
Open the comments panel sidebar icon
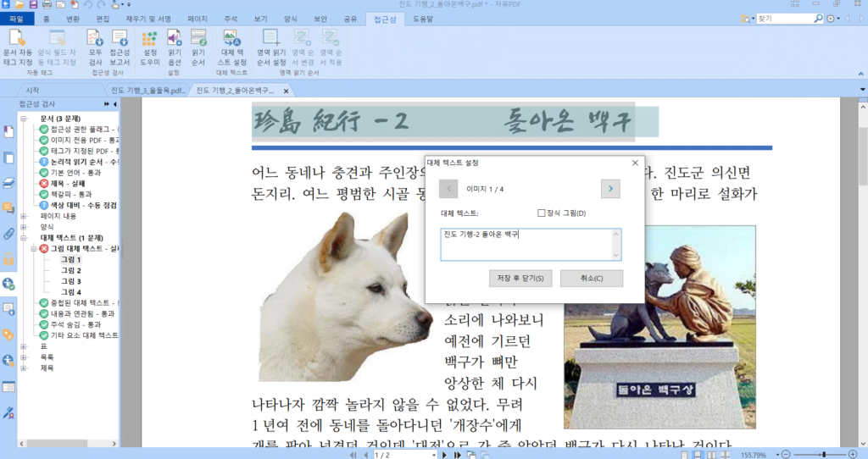pyautogui.click(x=8, y=208)
